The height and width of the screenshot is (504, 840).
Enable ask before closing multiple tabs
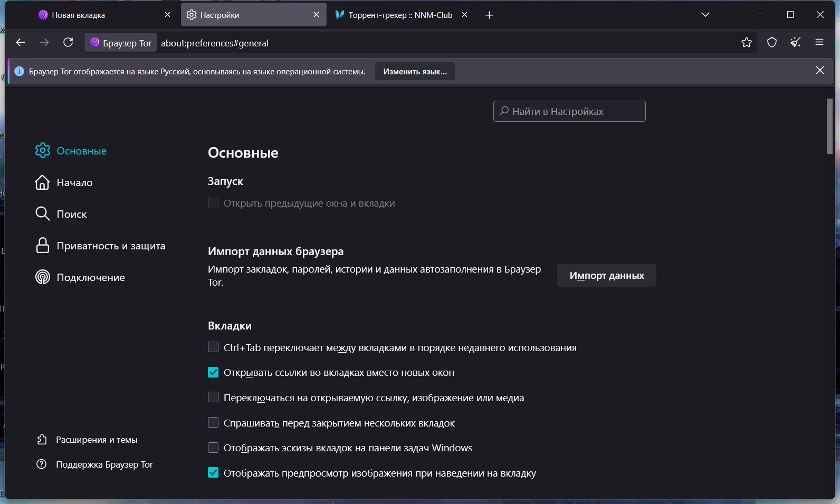213,423
